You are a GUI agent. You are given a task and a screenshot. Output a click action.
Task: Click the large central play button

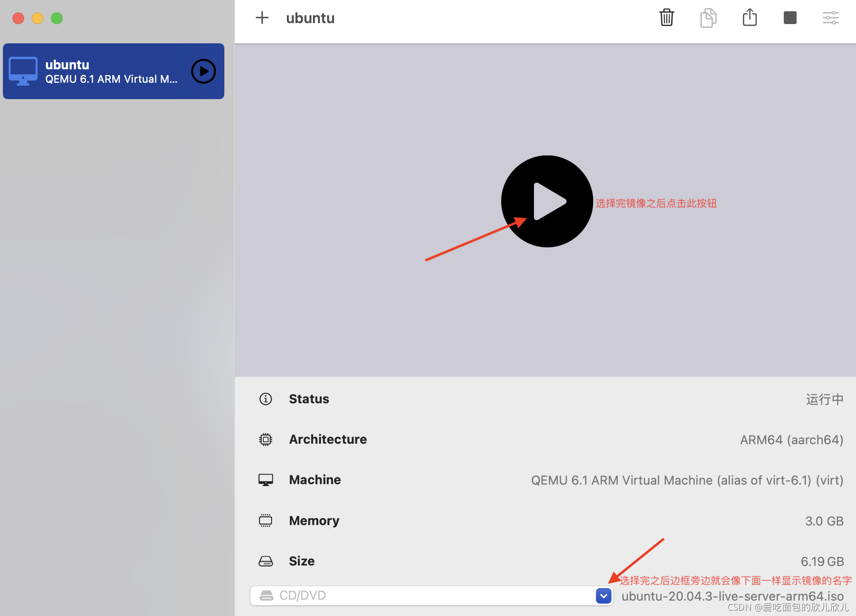tap(547, 201)
